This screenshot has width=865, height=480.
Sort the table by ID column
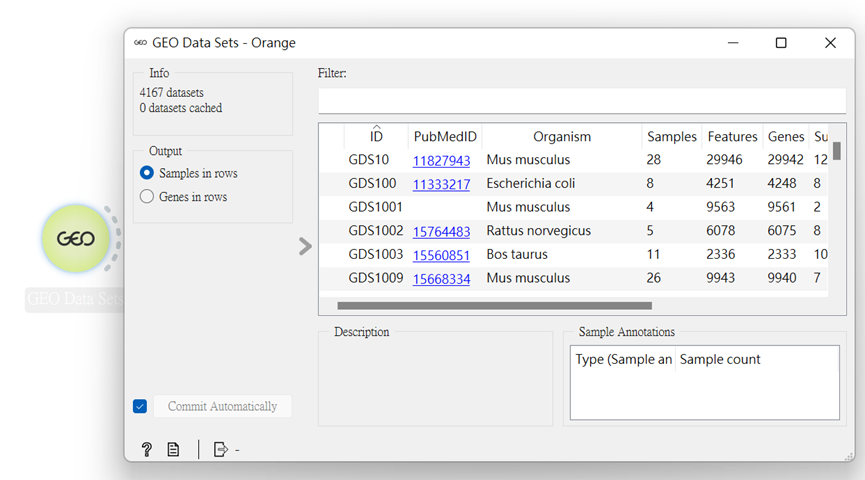pos(376,136)
